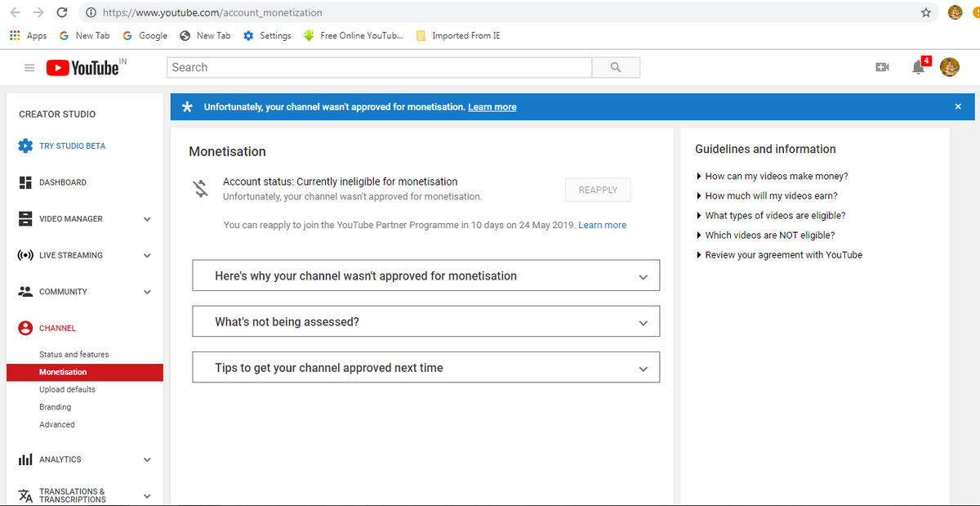Dismiss the blue monetisation banner
This screenshot has width=980, height=506.
(958, 107)
